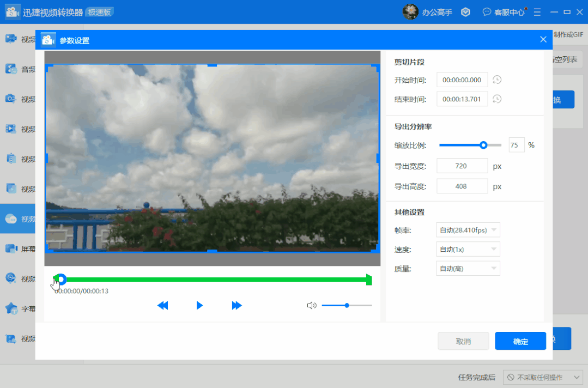Maximize the main application window
The image size is (588, 388).
567,13
